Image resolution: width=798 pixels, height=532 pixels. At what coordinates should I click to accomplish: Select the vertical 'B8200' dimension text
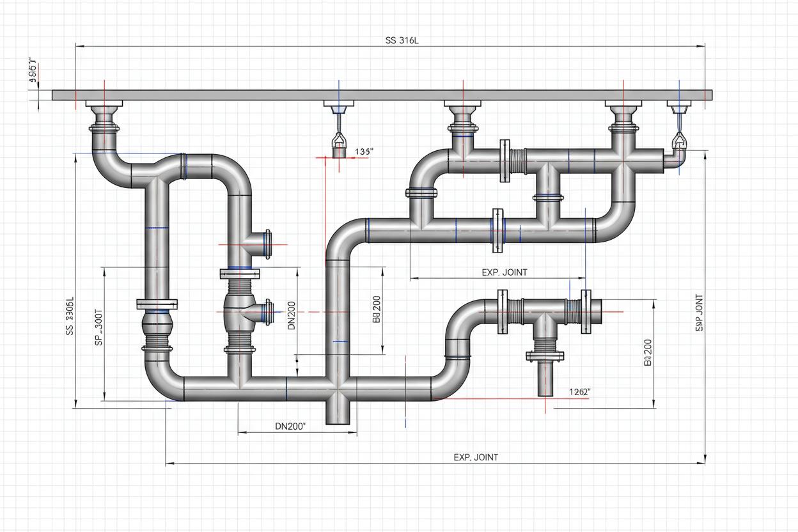point(376,309)
